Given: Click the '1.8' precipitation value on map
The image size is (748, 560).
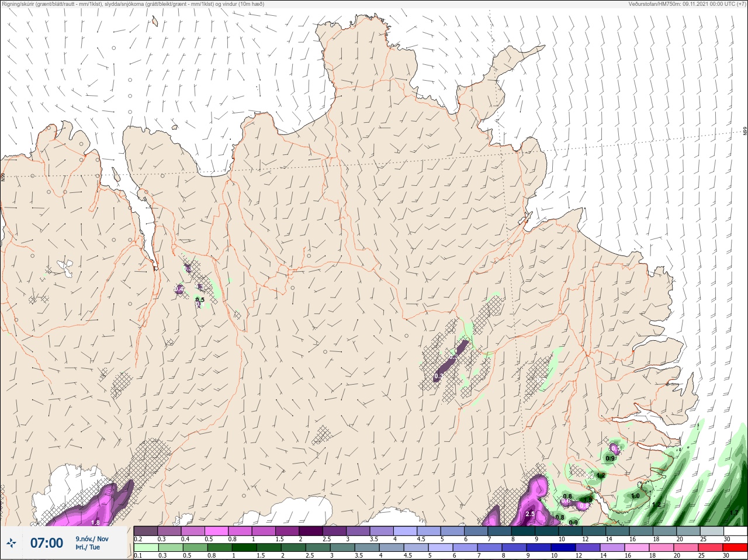Looking at the screenshot, I should pyautogui.click(x=96, y=523).
